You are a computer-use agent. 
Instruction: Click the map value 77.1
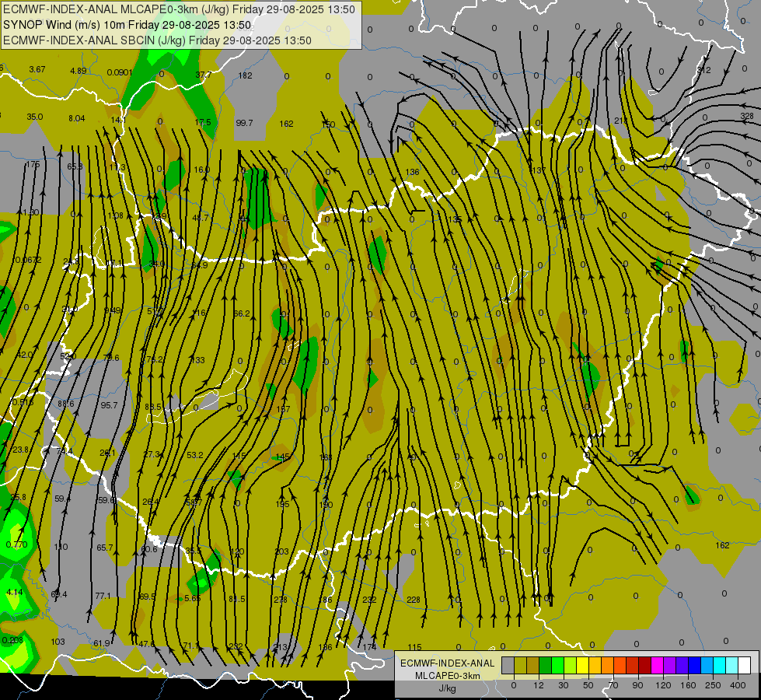[x=103, y=596]
